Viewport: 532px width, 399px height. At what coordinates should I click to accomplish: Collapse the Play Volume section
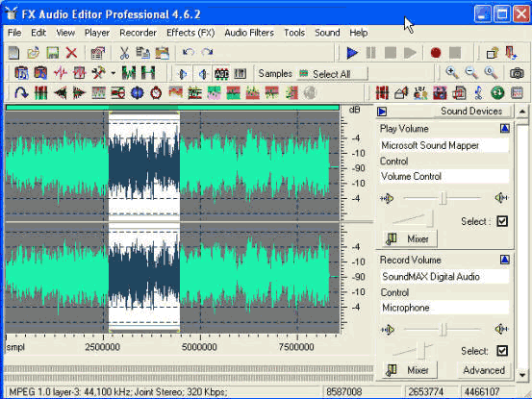point(504,129)
